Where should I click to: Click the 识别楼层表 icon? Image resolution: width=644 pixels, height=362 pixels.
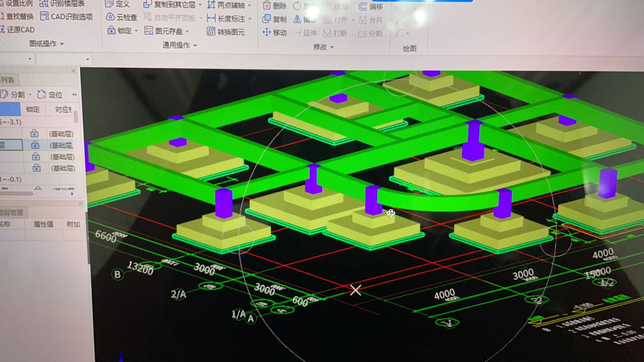(x=44, y=4)
